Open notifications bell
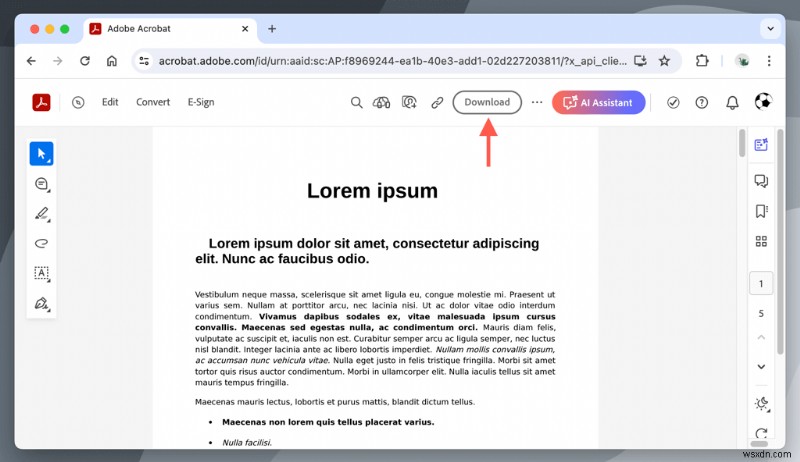800x462 pixels. [732, 102]
